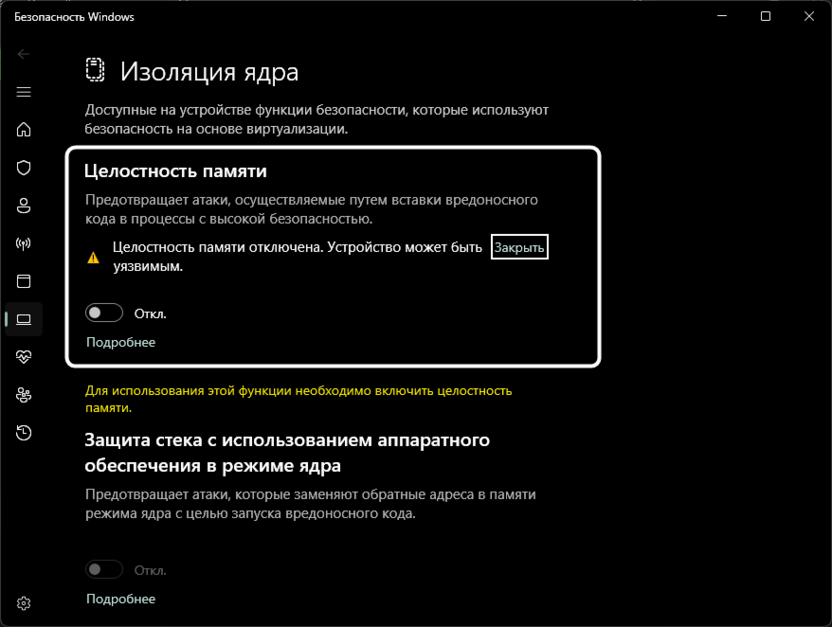The width and height of the screenshot is (832, 627).
Task: Select Device security laptop icon
Action: tap(23, 319)
